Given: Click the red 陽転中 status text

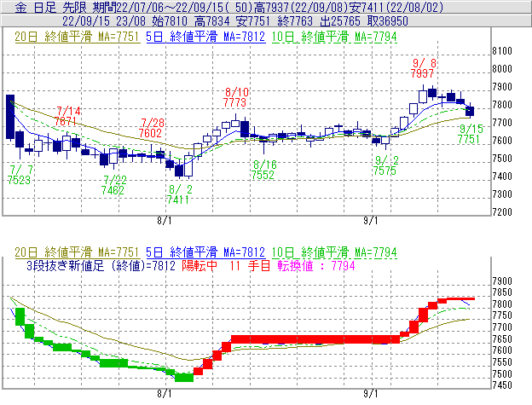Looking at the screenshot, I should point(199,265).
